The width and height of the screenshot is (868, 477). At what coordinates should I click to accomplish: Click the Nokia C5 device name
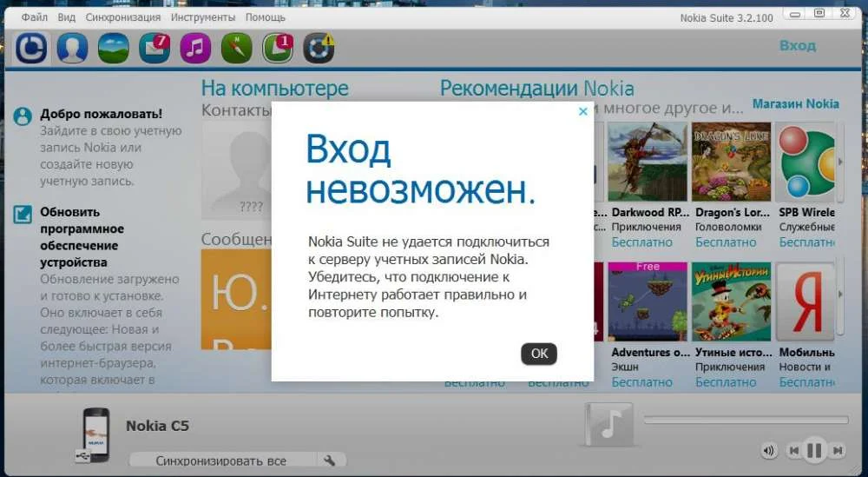(157, 426)
